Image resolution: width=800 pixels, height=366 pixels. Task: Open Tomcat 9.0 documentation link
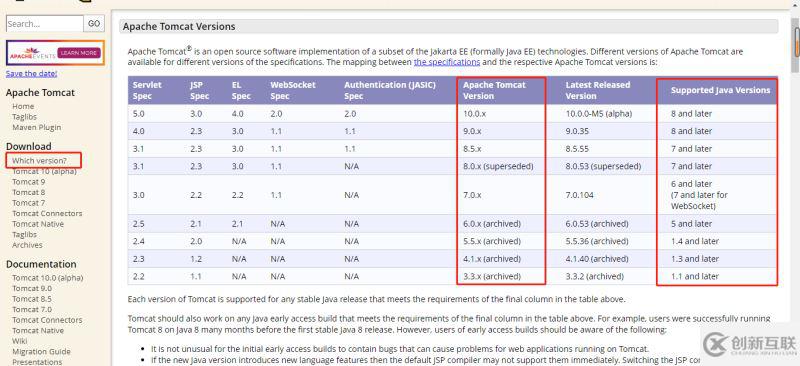pos(32,288)
